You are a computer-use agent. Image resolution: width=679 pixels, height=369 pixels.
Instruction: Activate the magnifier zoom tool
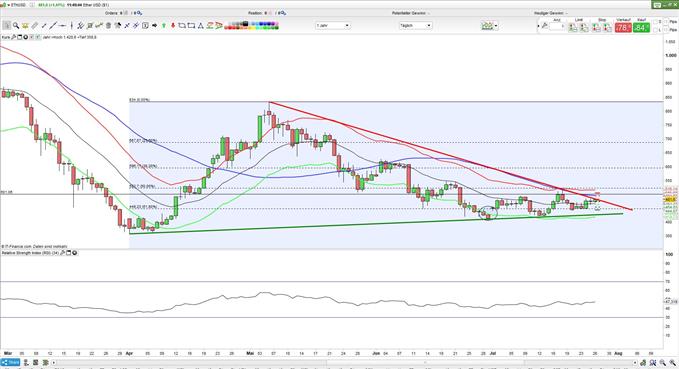click(x=16, y=26)
